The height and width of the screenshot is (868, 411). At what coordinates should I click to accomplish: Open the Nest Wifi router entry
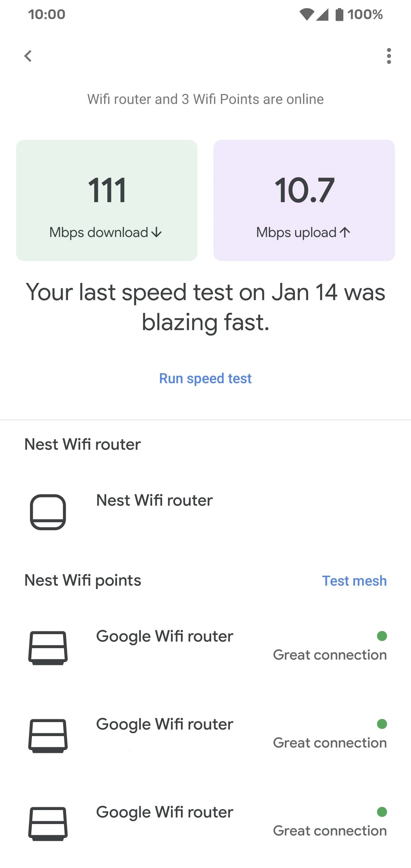(205, 512)
